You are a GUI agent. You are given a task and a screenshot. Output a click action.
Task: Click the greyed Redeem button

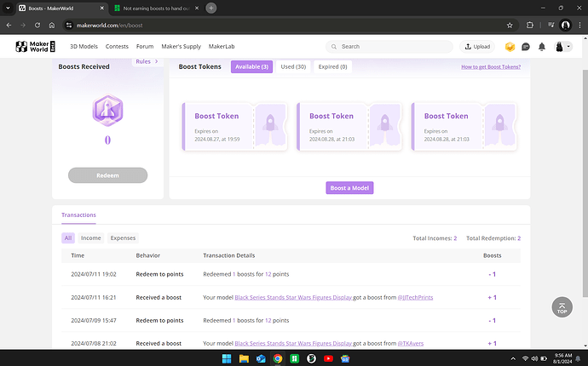pos(107,175)
